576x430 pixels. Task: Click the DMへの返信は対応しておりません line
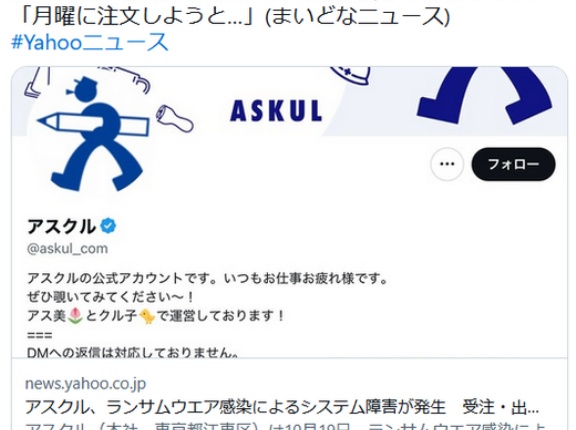point(133,353)
